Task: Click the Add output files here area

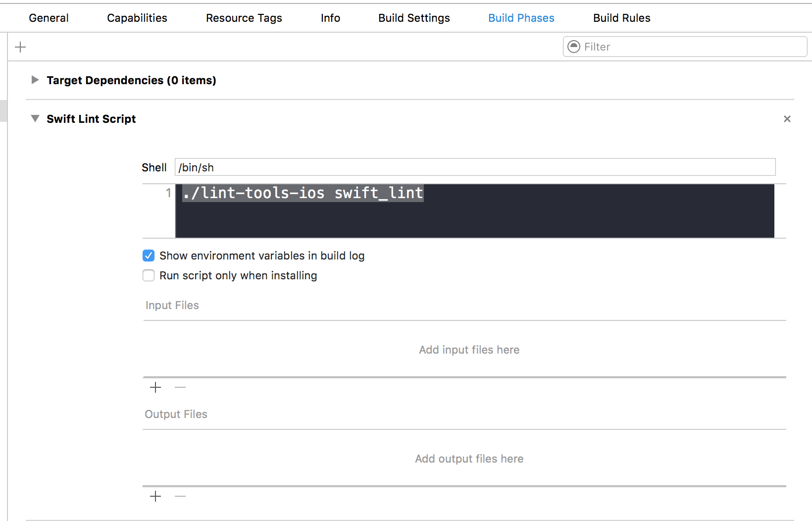Action: tap(469, 459)
